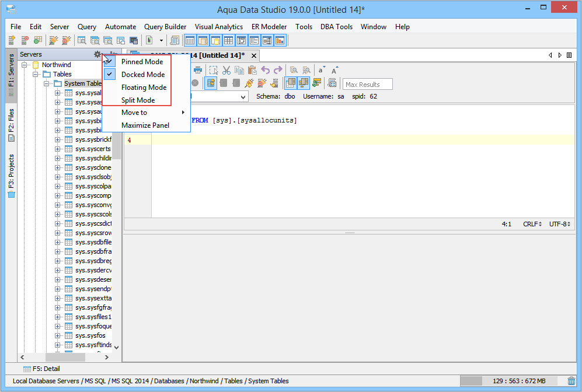Toggle the hierarchy diagram layout toolbar button
Viewport: 582px width, 392px height.
click(267, 40)
